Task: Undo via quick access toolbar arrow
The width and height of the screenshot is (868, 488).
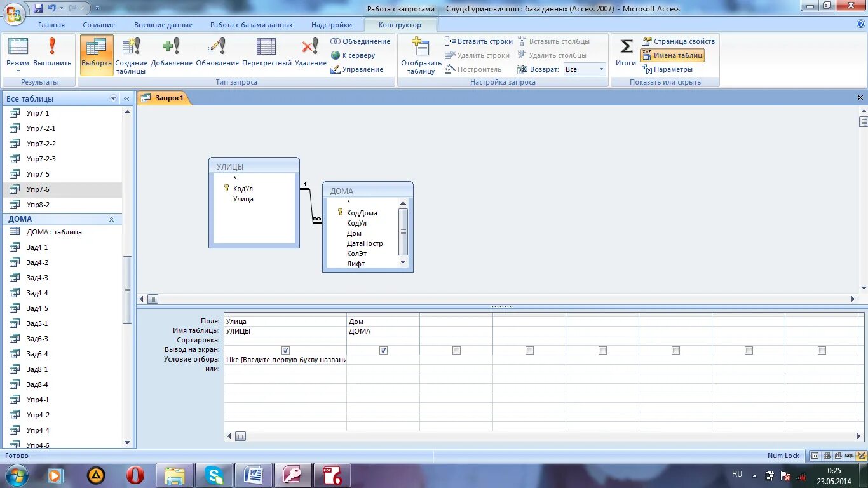Action: coord(51,8)
